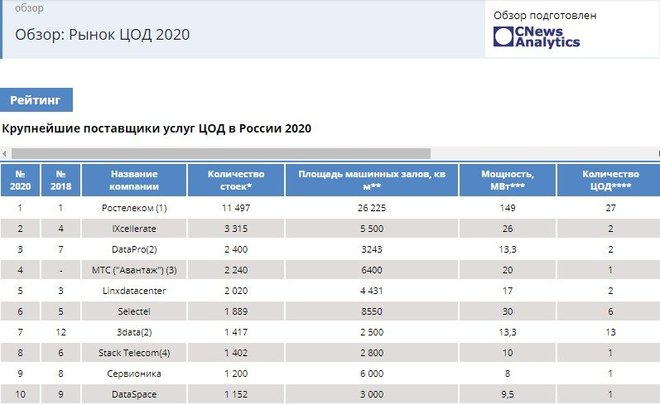Click the small 'обзор' label at the top
The image size is (660, 405).
pos(29,8)
